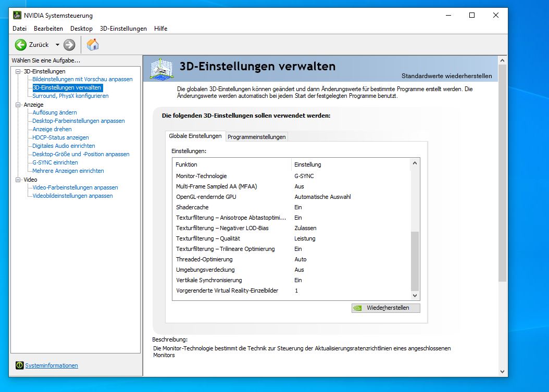
Task: Click the grey forward arrow icon
Action: pyautogui.click(x=69, y=45)
